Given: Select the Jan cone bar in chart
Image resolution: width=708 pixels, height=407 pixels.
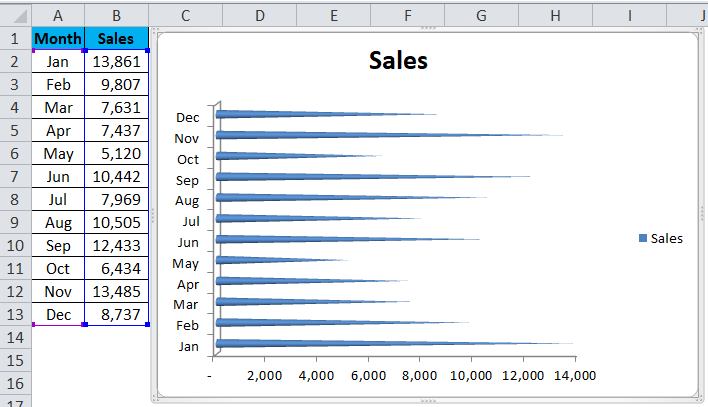Looking at the screenshot, I should click(x=394, y=344).
